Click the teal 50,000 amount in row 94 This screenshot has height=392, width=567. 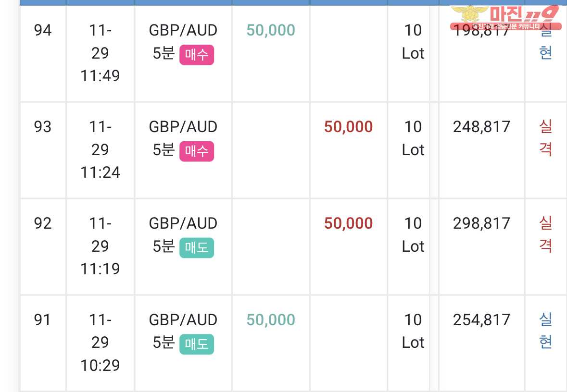(271, 30)
